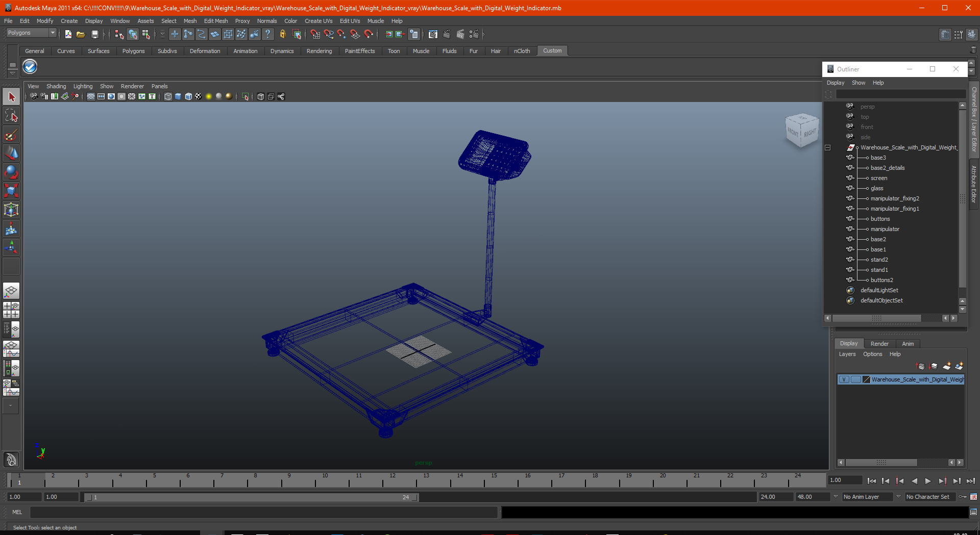The width and height of the screenshot is (980, 535).
Task: Select the glass node in Outliner
Action: point(877,188)
